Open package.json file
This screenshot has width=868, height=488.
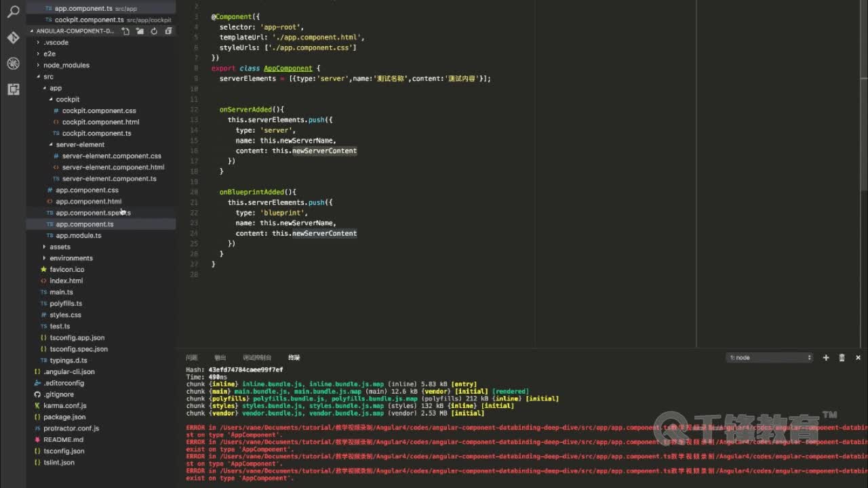64,418
